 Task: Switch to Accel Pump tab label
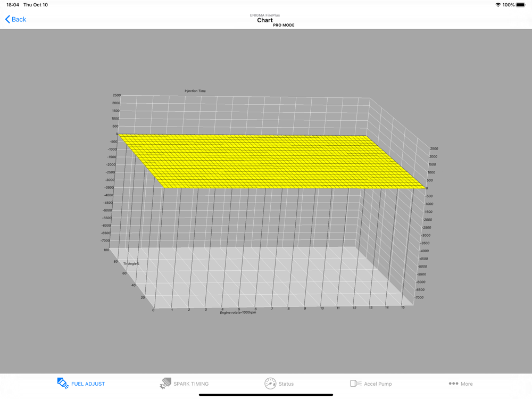click(x=378, y=384)
